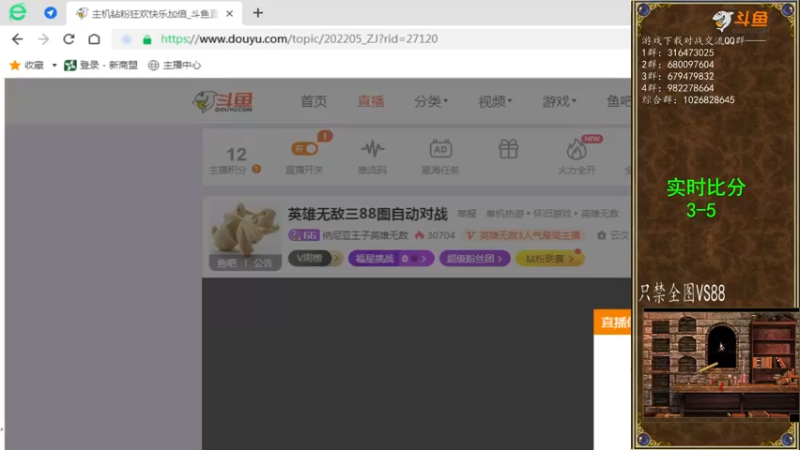This screenshot has width=800, height=450.
Task: Open the 鱼吧 link under the avatar
Action: tap(227, 263)
